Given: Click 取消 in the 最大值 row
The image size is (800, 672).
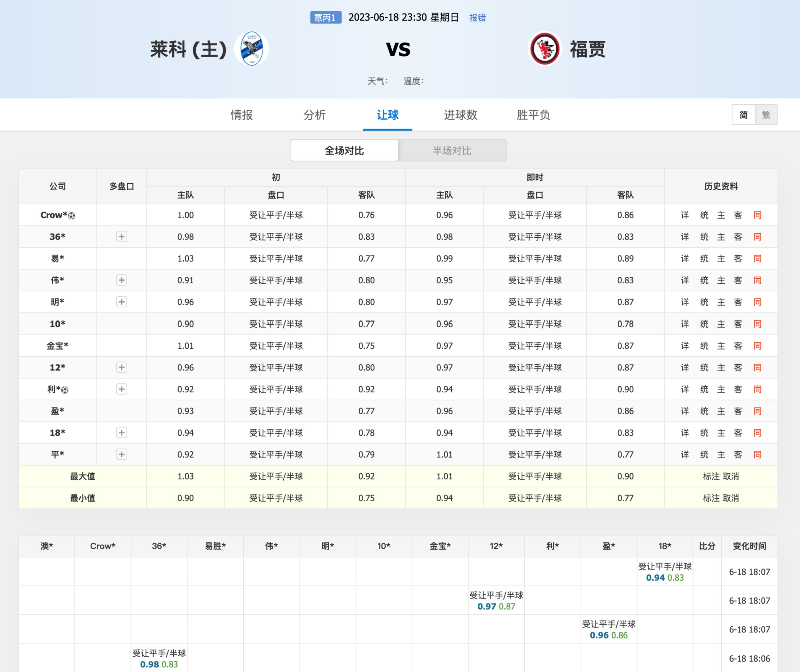Looking at the screenshot, I should [x=731, y=476].
